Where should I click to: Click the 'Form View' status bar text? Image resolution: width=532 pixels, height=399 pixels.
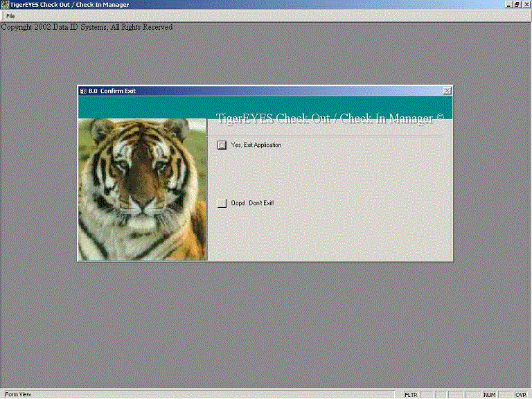pos(17,394)
